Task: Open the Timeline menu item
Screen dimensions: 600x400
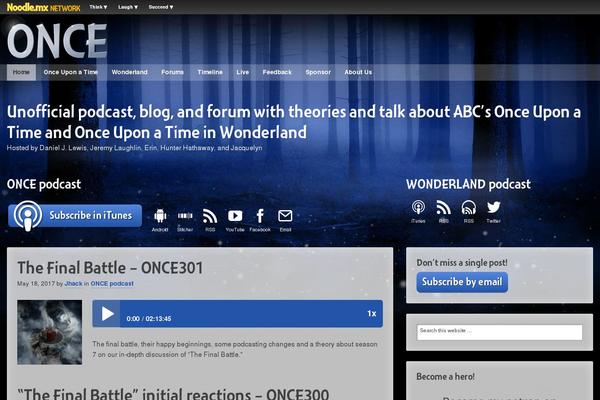Action: [x=210, y=72]
